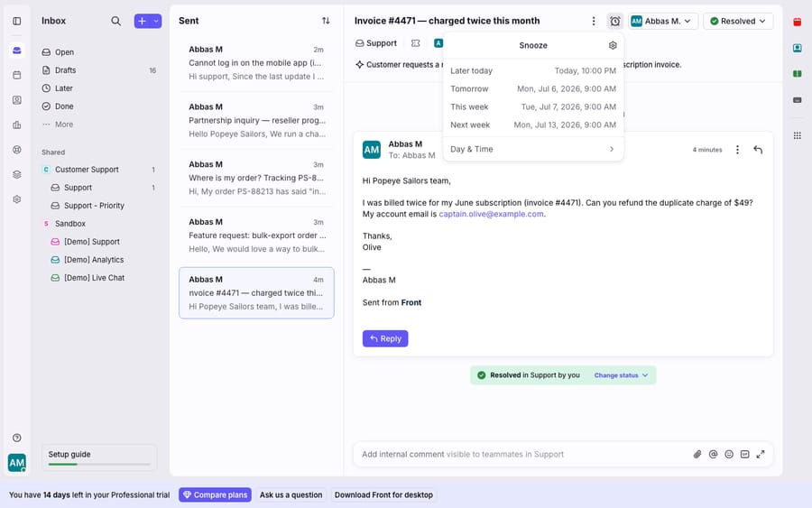The image size is (812, 508).
Task: Open the Inbox icon in left rail
Action: coord(17,51)
